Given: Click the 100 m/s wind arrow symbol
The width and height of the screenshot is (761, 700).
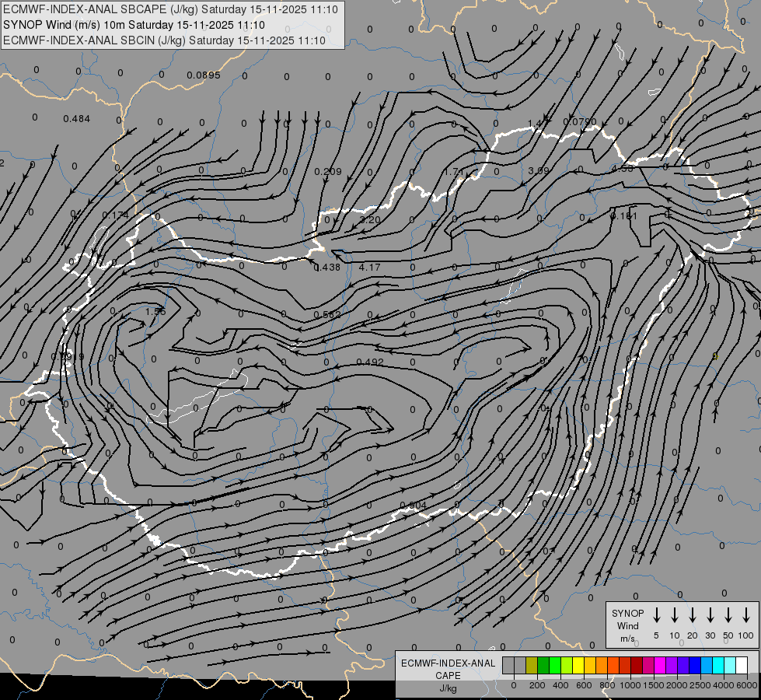Looking at the screenshot, I should [746, 614].
